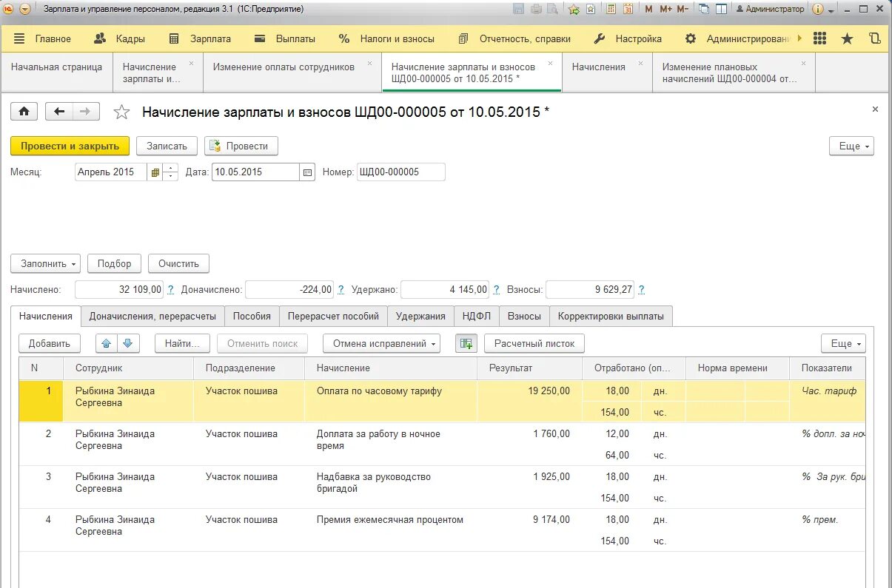This screenshot has height=588, width=892.
Task: Switch to the Удержания tab
Action: click(x=420, y=316)
